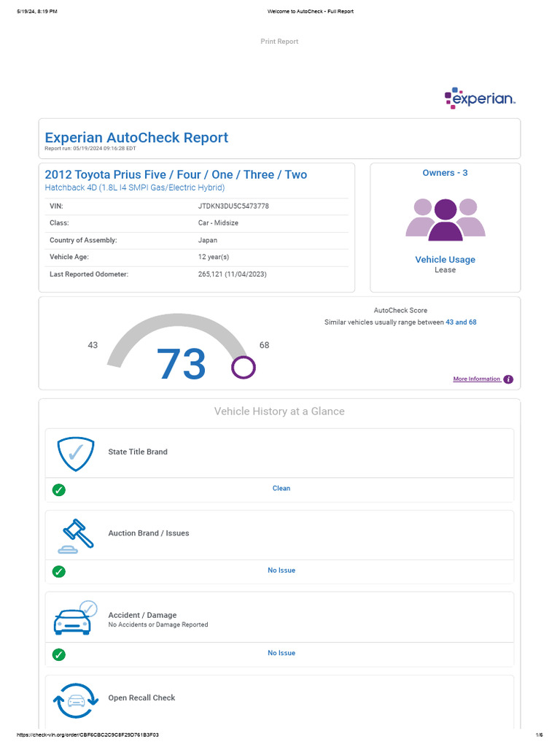Click the Accident / Damage car icon
This screenshot has width=560, height=747.
click(75, 618)
